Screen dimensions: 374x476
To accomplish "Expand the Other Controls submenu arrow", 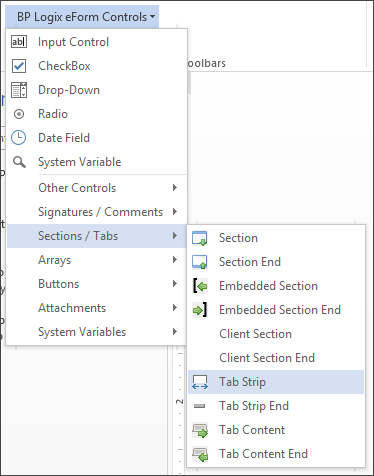I will pos(175,188).
